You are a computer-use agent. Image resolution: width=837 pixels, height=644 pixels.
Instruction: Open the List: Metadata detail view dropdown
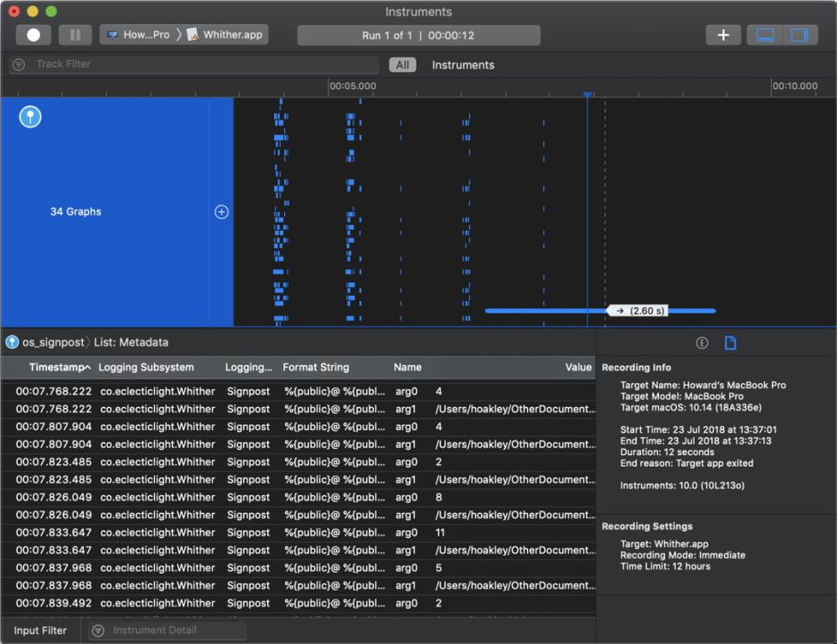[131, 342]
